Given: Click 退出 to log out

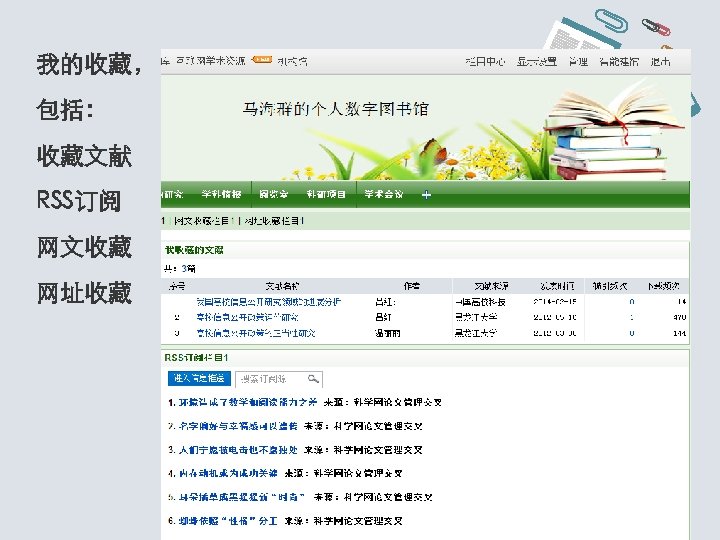Looking at the screenshot, I should tap(660, 62).
